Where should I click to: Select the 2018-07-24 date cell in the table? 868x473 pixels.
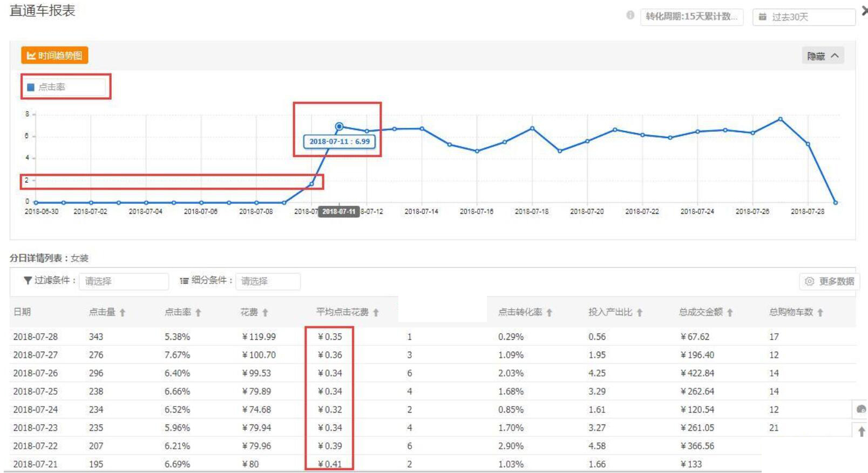click(x=36, y=410)
